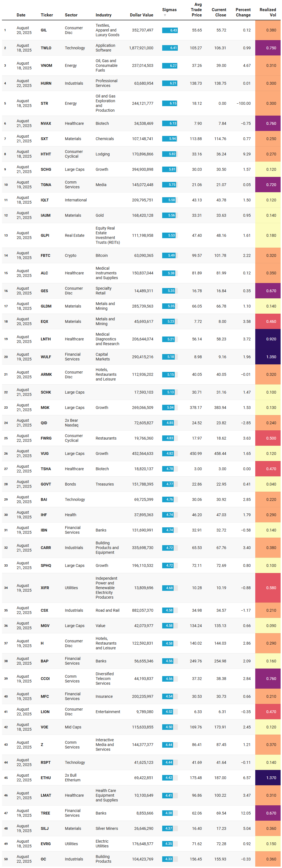Click the GLDM ticker
Viewport: 282px width, 868px height.
(x=46, y=306)
